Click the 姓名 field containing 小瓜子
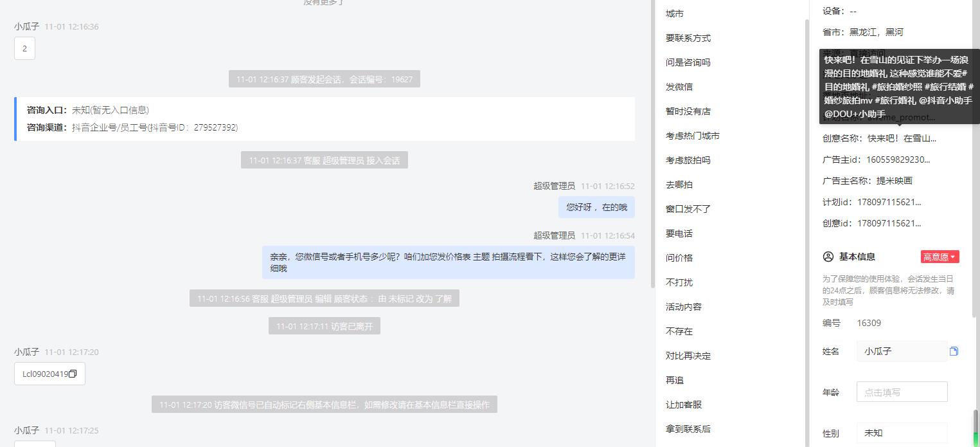The height and width of the screenshot is (447, 980). [902, 351]
